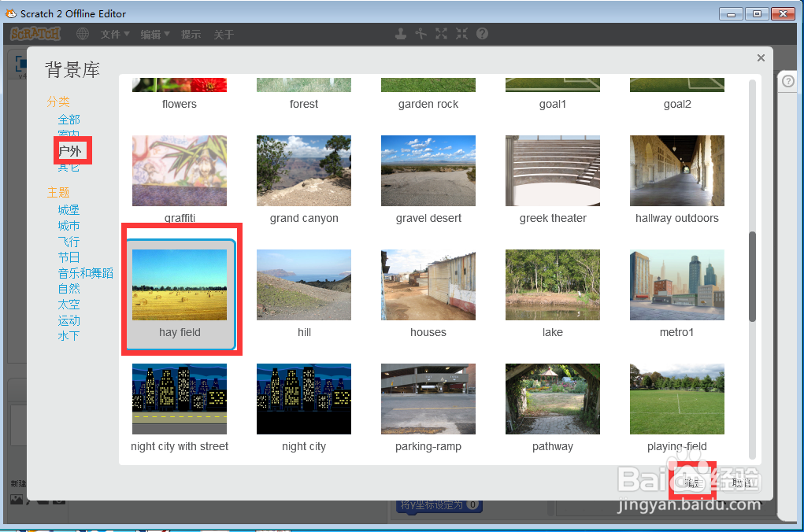Cancel the dialog with 取消 button
Viewport: 804px width, 532px height.
click(x=741, y=482)
